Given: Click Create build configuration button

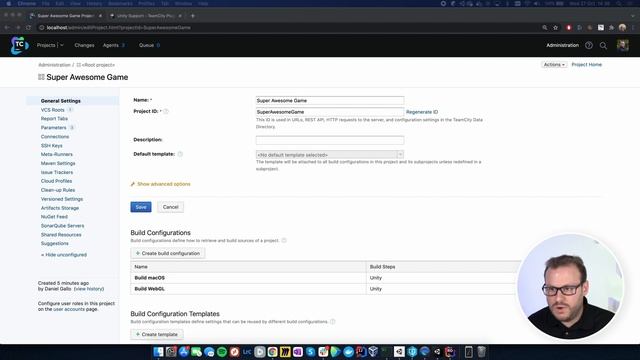Looking at the screenshot, I should pyautogui.click(x=168, y=253).
